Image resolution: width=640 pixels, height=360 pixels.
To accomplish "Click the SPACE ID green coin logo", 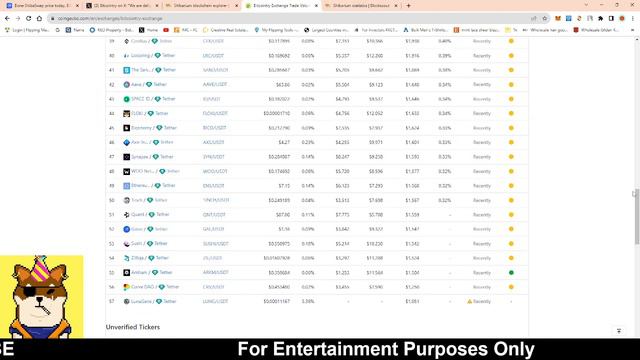I will (127, 99).
